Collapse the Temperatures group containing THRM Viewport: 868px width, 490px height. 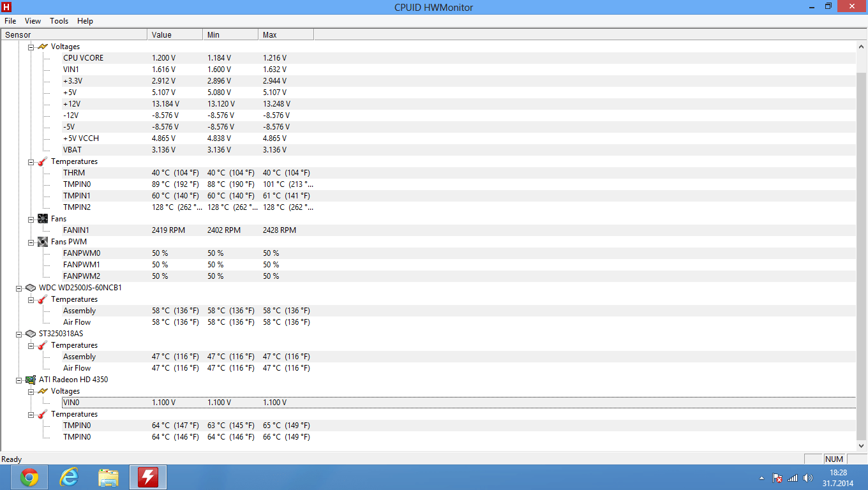tap(31, 161)
